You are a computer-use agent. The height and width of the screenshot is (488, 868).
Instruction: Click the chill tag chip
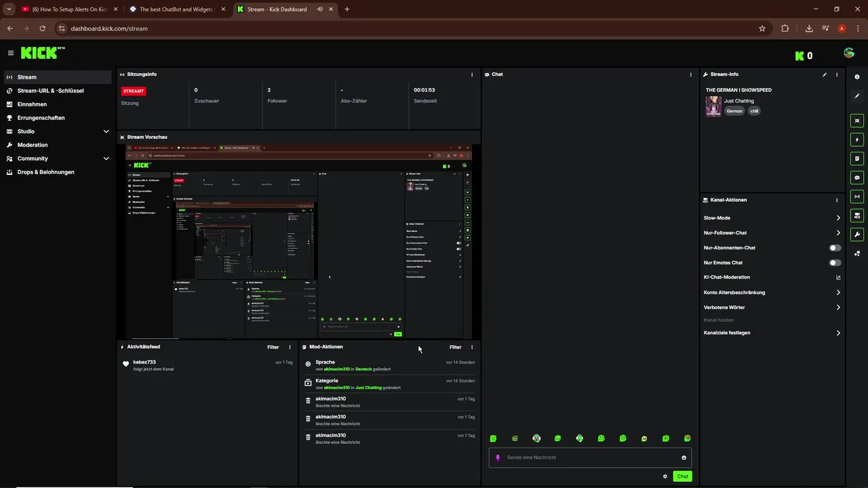pyautogui.click(x=754, y=111)
